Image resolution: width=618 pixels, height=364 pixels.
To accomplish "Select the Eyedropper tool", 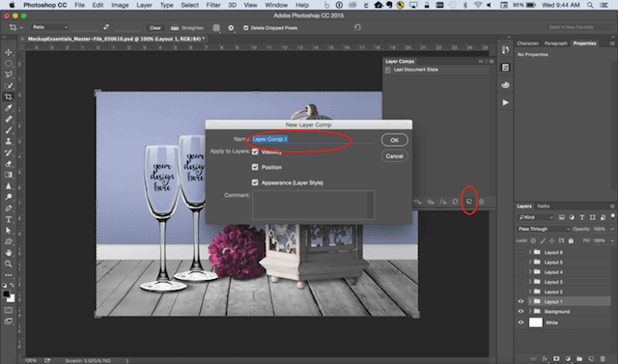I will coord(9,107).
